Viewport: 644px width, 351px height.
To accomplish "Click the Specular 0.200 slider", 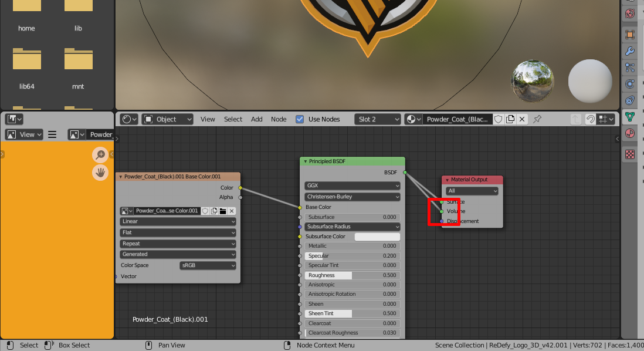I will click(352, 256).
